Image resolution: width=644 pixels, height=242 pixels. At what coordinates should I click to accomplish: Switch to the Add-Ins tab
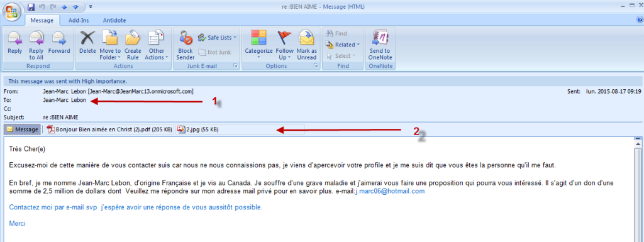[79, 20]
